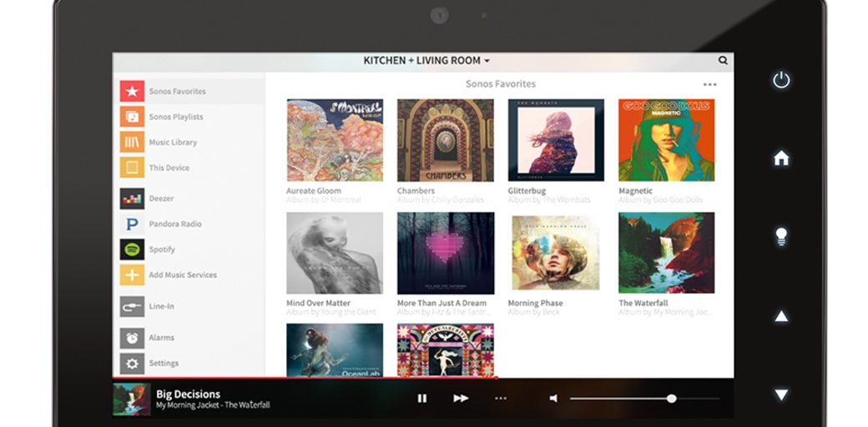
Task: Select Pandora Radio menu label
Action: [x=175, y=224]
